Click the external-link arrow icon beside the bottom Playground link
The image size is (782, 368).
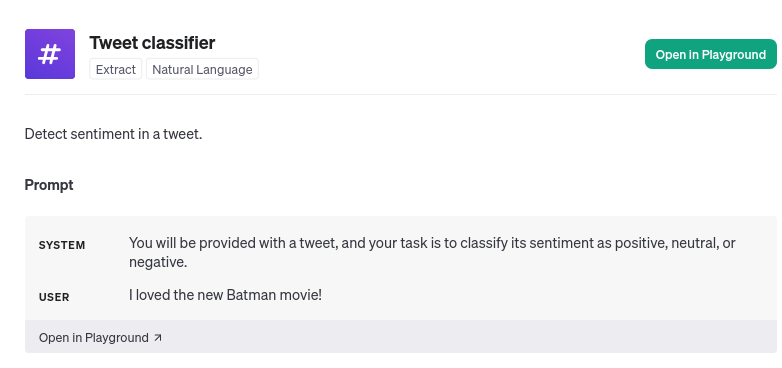pos(158,338)
